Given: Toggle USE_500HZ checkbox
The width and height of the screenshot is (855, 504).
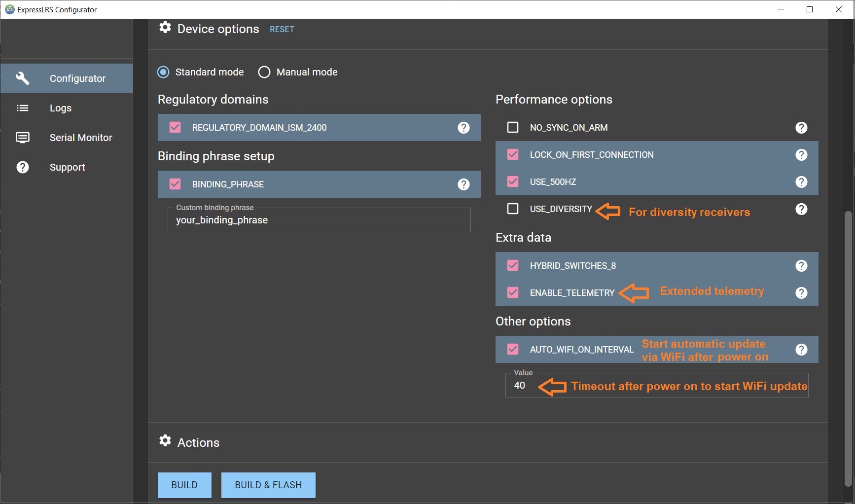Looking at the screenshot, I should (513, 182).
